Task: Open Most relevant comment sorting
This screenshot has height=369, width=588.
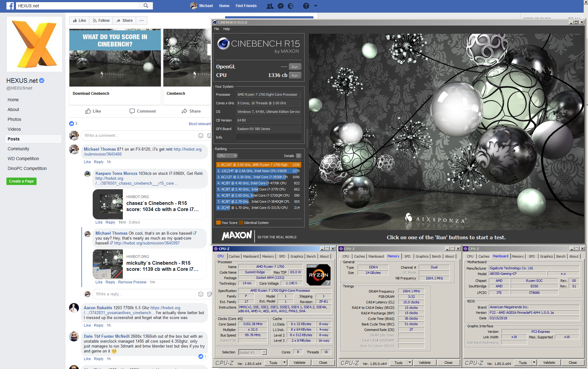Action: [200, 124]
